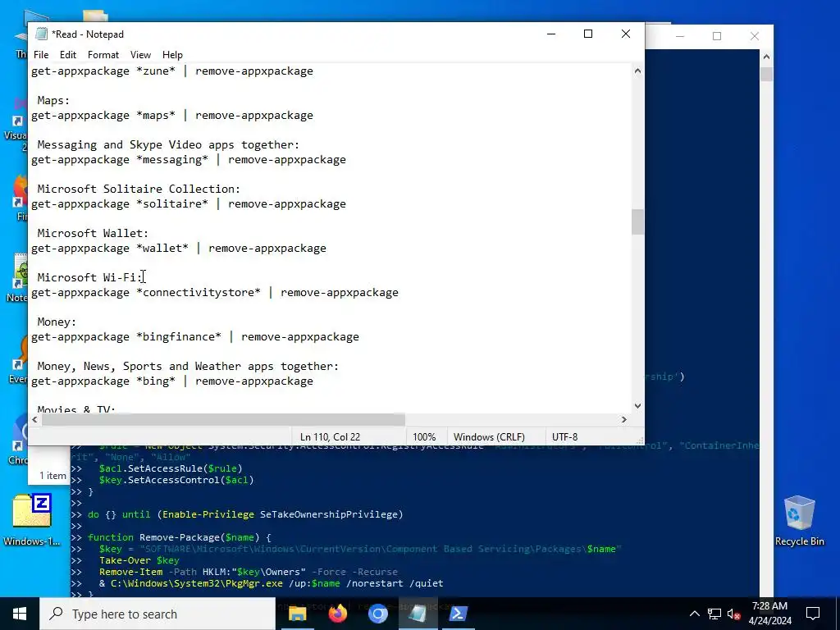The image size is (840, 630).
Task: Minimize the Notepad window
Action: pyautogui.click(x=551, y=34)
